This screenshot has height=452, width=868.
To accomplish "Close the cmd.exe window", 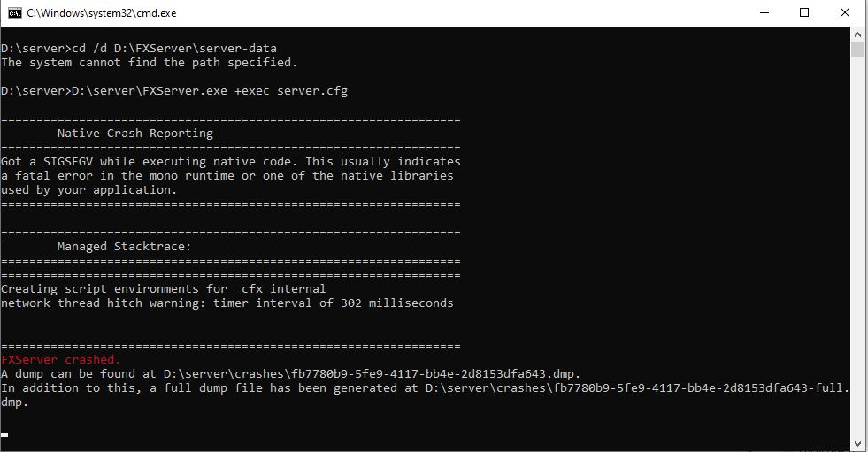I will click(x=845, y=12).
